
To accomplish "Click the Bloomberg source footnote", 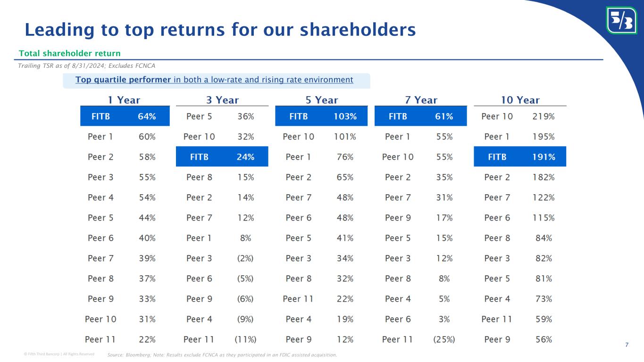I will 222,355.
